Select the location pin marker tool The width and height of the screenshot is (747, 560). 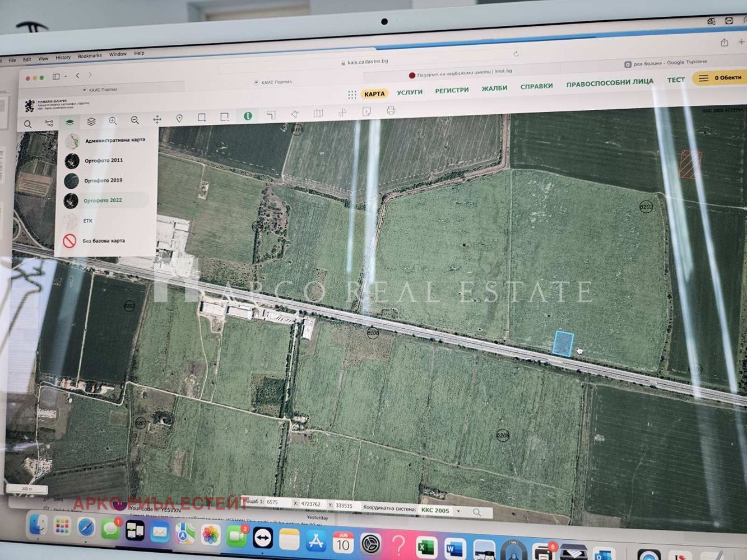pos(179,119)
